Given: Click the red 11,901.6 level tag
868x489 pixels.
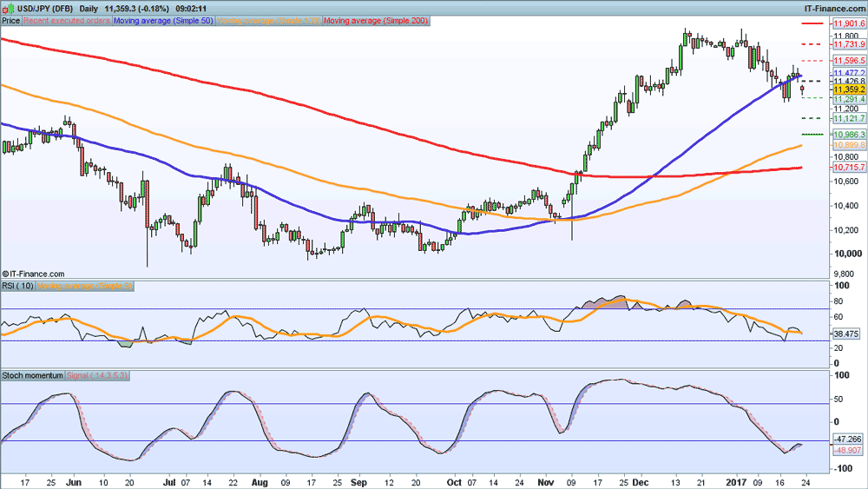Looking at the screenshot, I should pyautogui.click(x=849, y=23).
